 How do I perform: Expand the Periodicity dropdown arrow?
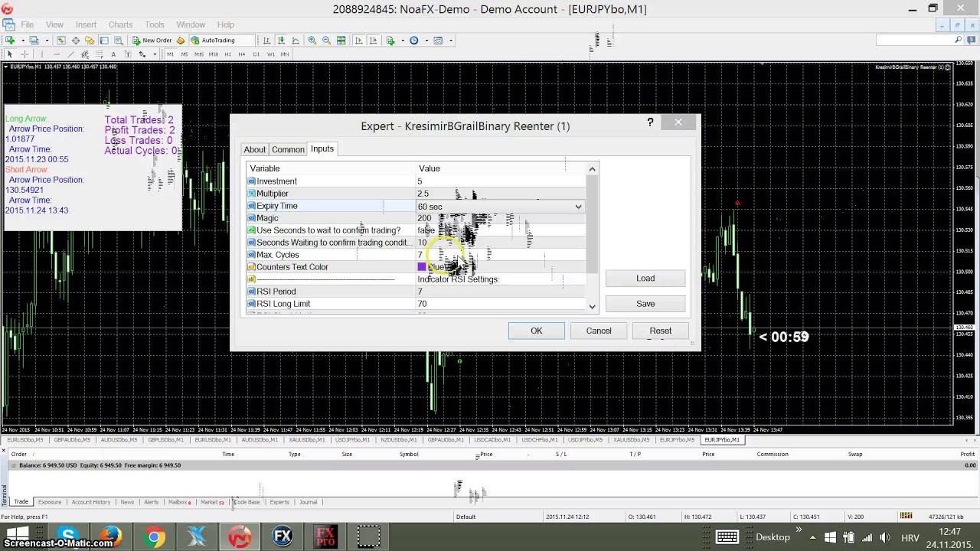tap(426, 40)
